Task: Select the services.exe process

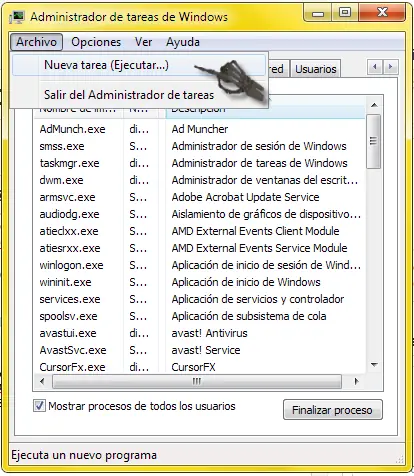Action: pos(70,299)
